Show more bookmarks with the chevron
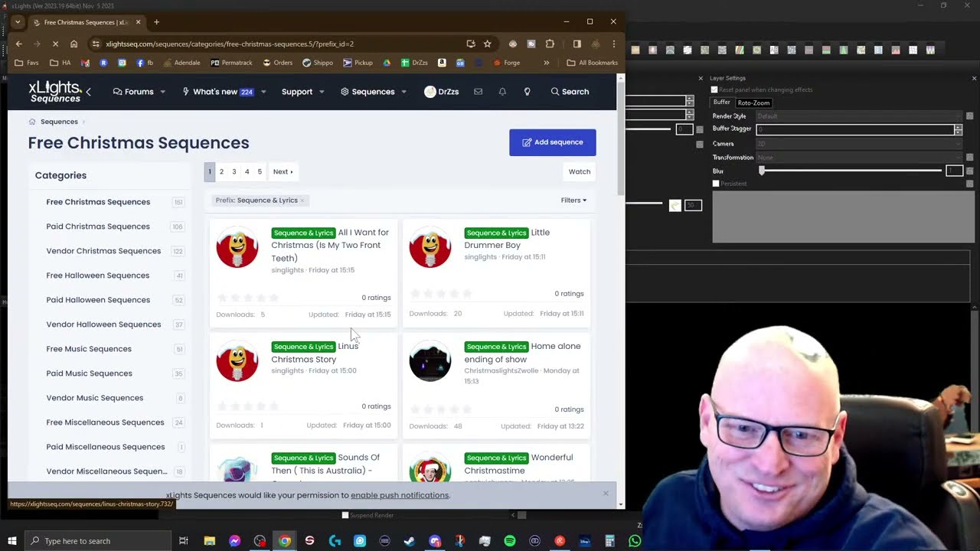 tap(546, 63)
